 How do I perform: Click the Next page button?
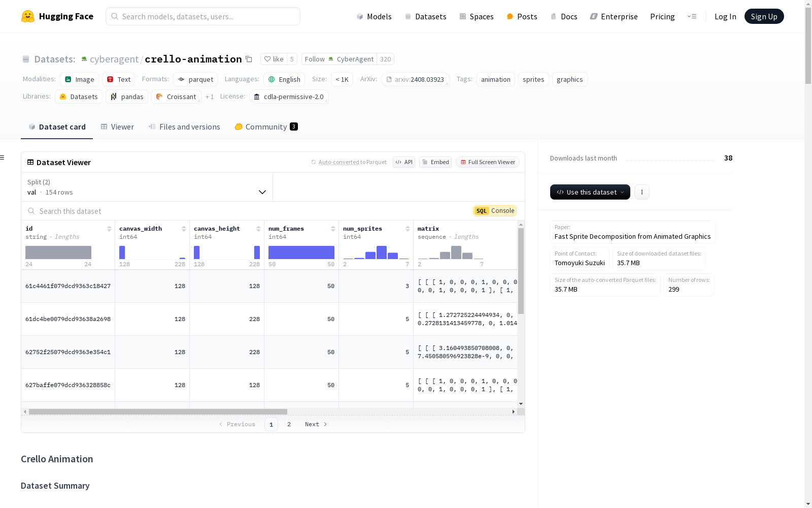(316, 424)
